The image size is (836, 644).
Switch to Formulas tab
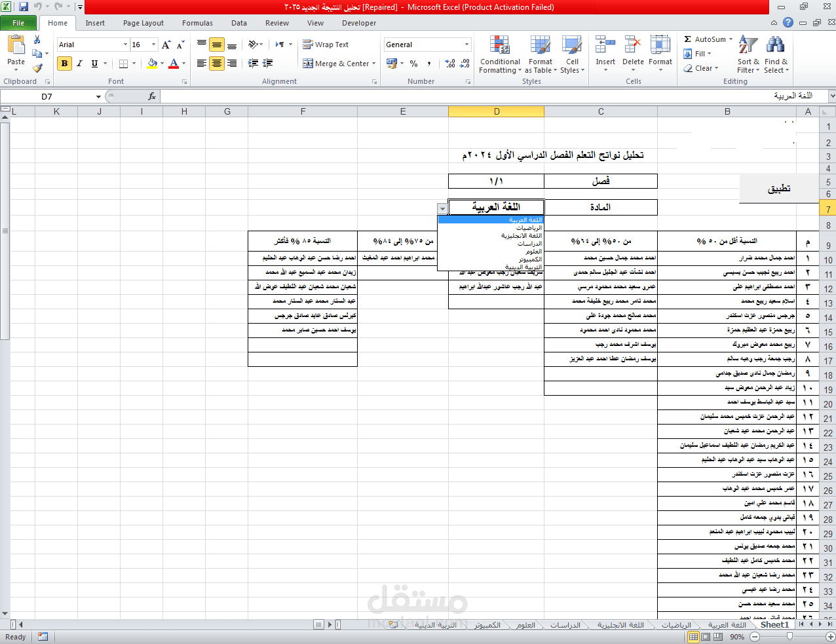click(197, 23)
